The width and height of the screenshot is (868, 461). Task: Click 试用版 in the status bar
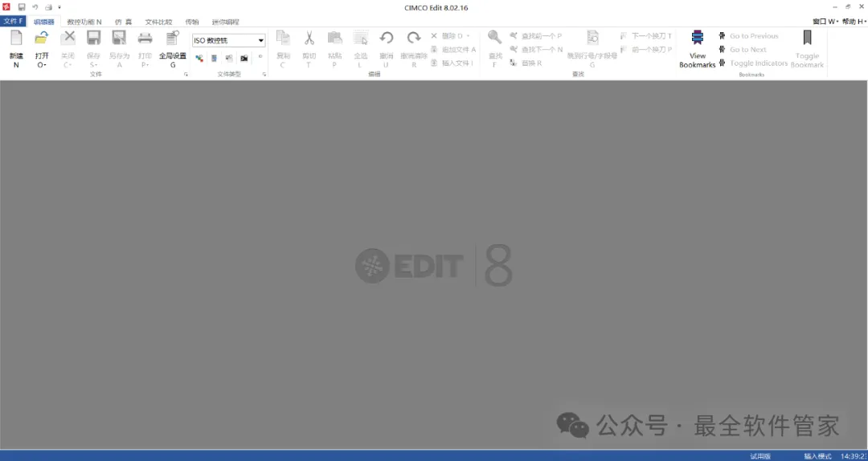click(760, 456)
